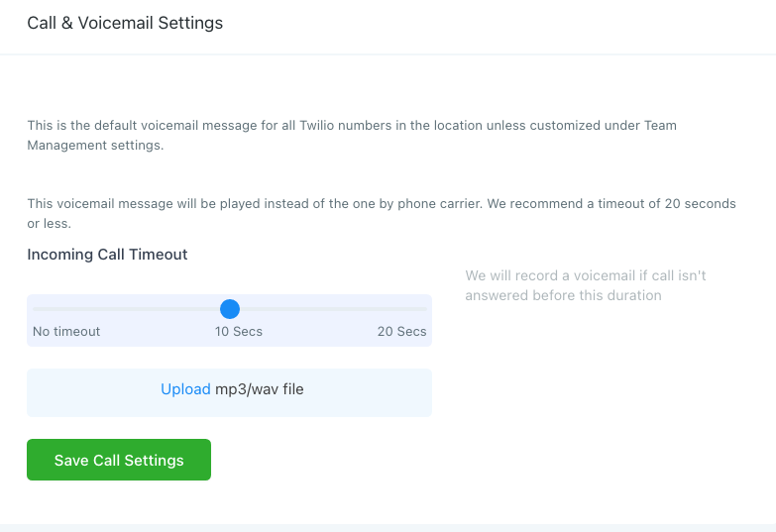This screenshot has height=532, width=776.
Task: Click the "20 seconds or less" recommendation text
Action: coord(699,203)
